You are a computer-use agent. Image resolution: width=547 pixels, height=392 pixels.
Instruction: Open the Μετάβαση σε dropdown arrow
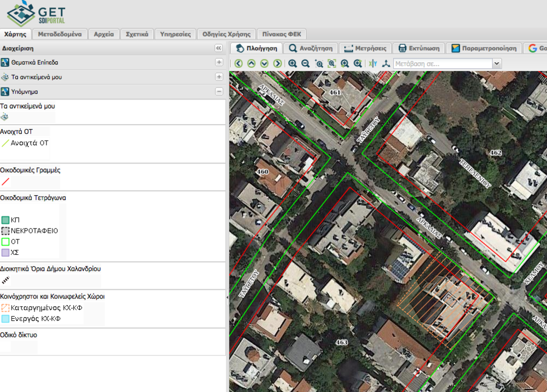click(497, 63)
